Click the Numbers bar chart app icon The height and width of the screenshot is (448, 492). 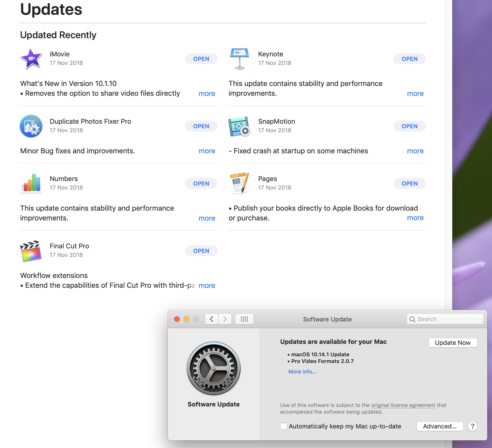(x=31, y=184)
